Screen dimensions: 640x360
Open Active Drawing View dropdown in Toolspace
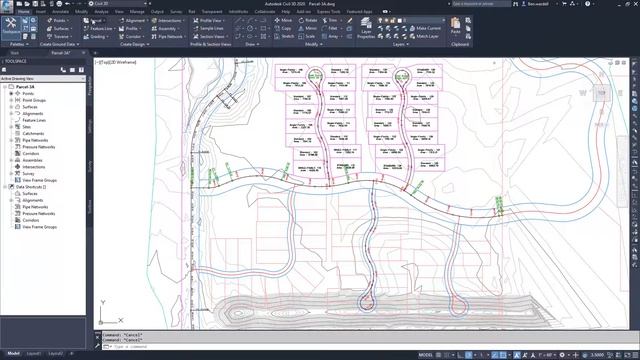43,78
